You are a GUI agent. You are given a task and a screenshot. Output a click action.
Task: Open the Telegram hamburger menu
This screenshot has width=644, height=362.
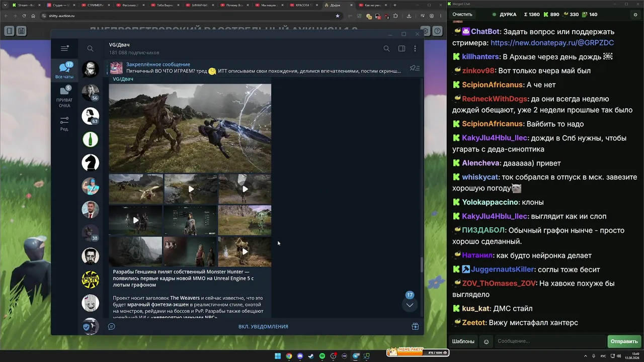coord(64,48)
